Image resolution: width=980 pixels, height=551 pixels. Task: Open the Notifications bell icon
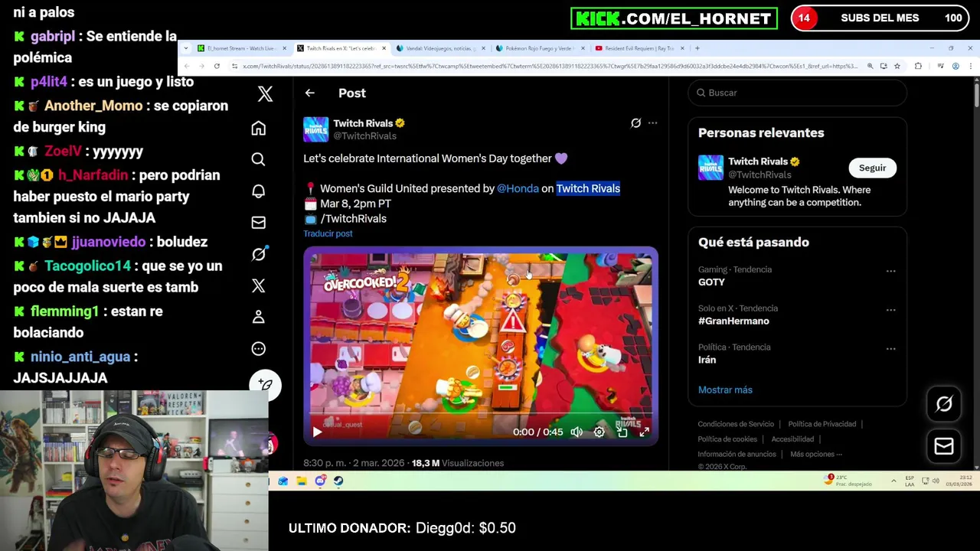click(258, 191)
